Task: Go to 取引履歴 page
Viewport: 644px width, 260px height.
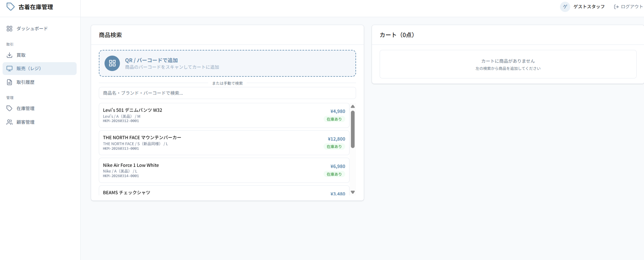Action: pos(25,82)
